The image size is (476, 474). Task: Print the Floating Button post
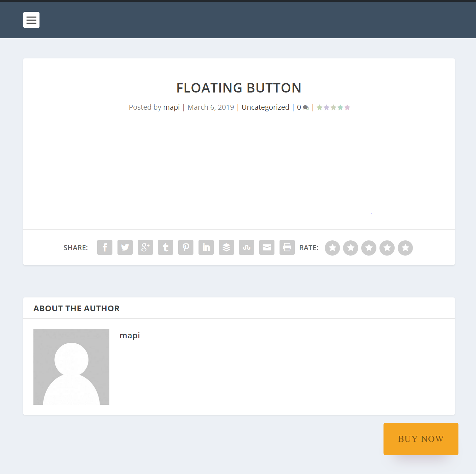tap(287, 247)
